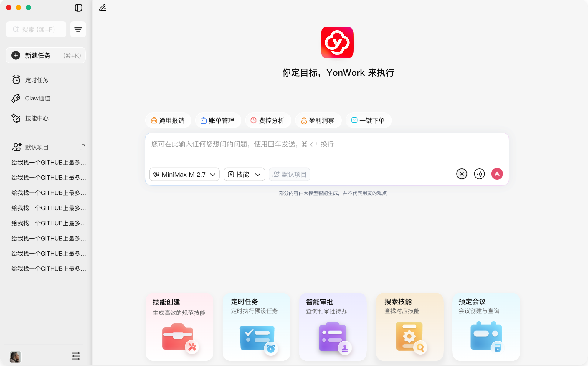Open the 搜索技能 card
Screen dimensions: 588x366
coord(410,327)
